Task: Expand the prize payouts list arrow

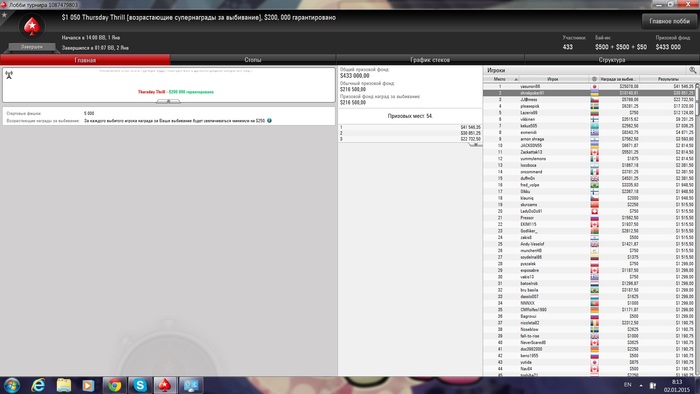Action: click(x=475, y=144)
